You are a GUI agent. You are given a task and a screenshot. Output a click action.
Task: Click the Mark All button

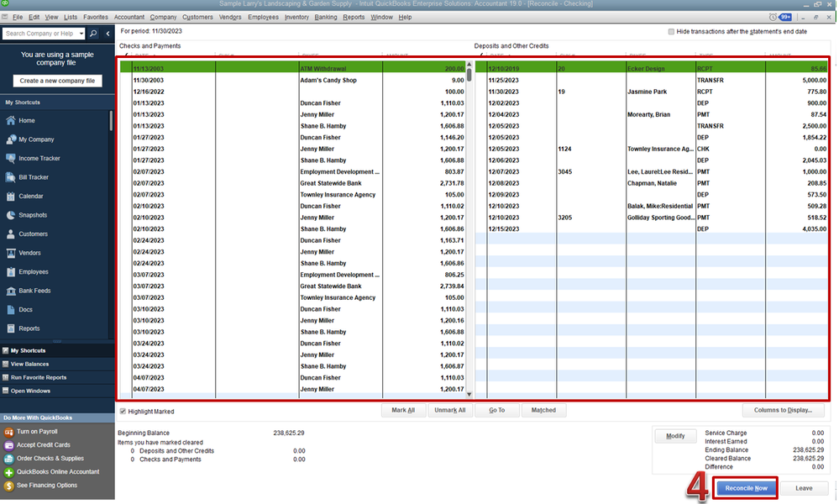403,411
